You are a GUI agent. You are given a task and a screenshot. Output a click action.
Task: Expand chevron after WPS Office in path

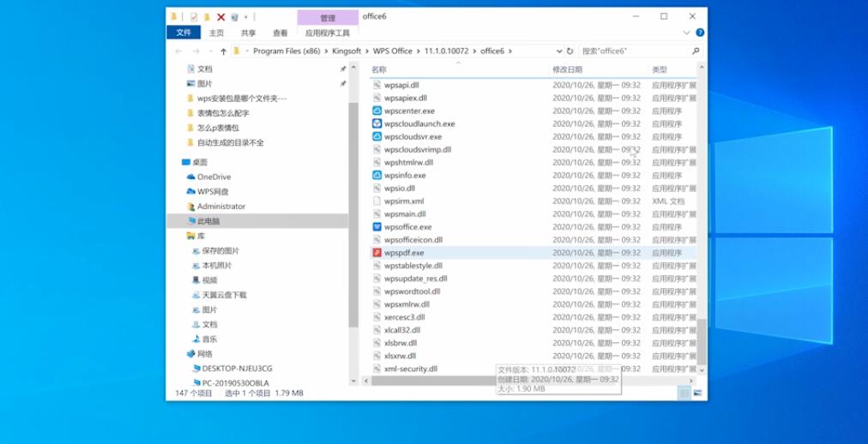coord(419,51)
